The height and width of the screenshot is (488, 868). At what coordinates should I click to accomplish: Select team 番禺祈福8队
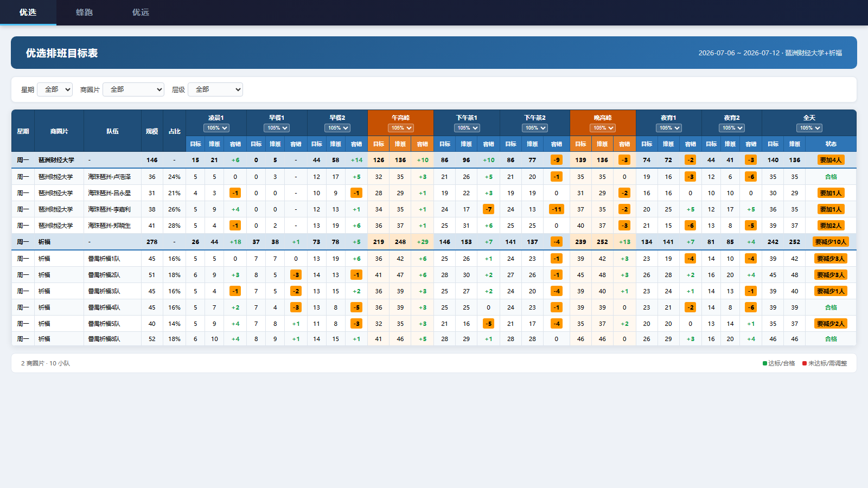[104, 339]
